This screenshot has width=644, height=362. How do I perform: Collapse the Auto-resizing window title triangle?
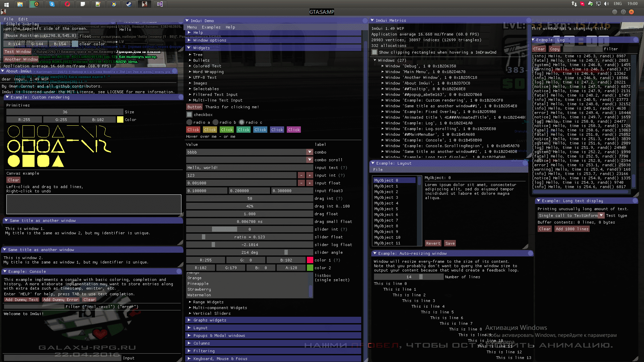coord(375,253)
